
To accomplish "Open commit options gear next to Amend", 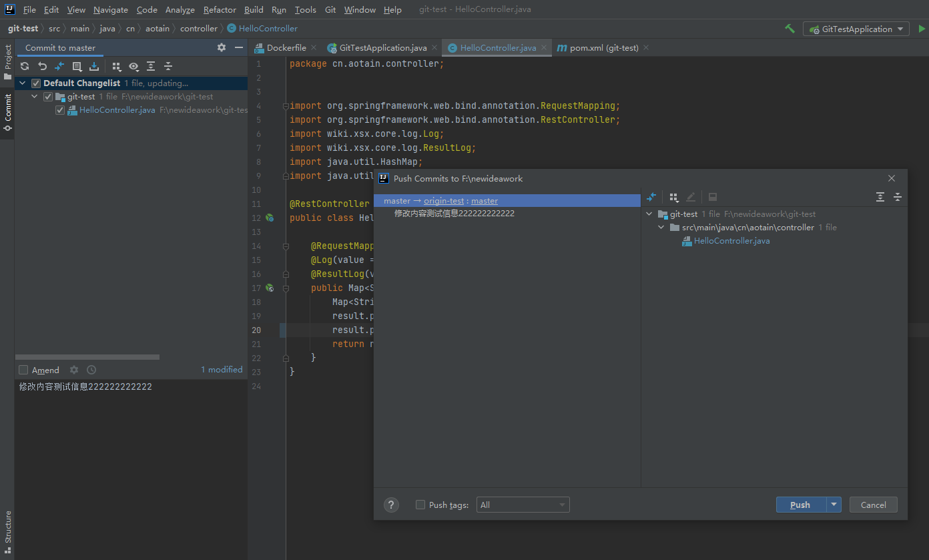I will coord(74,370).
